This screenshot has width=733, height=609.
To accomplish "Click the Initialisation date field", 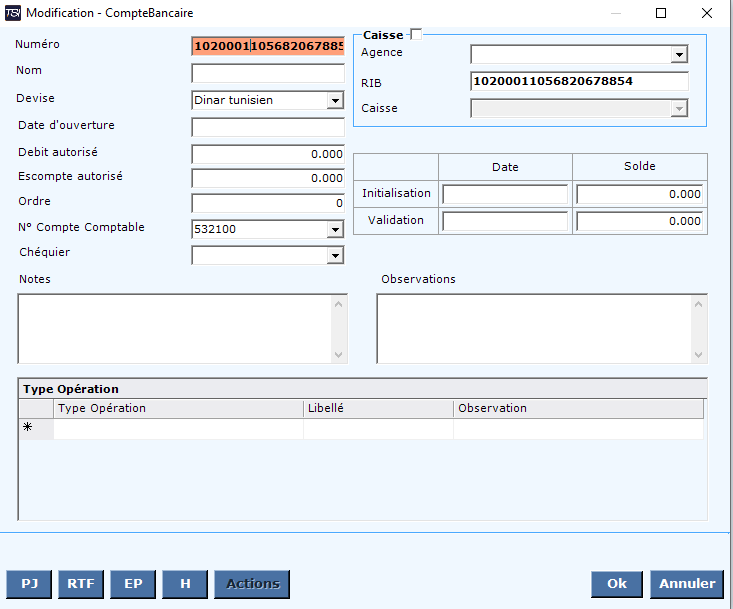I will pos(505,194).
